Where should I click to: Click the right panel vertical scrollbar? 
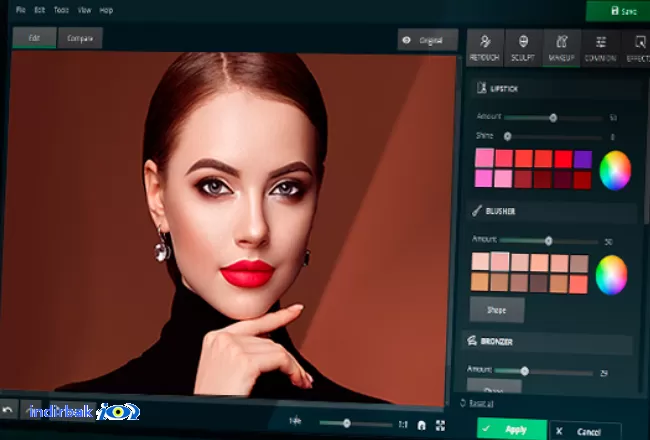point(647,149)
